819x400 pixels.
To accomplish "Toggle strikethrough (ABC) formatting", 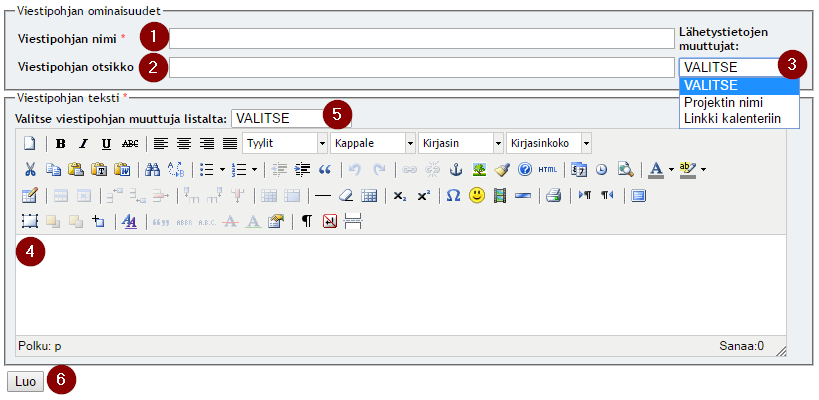I will click(x=130, y=143).
